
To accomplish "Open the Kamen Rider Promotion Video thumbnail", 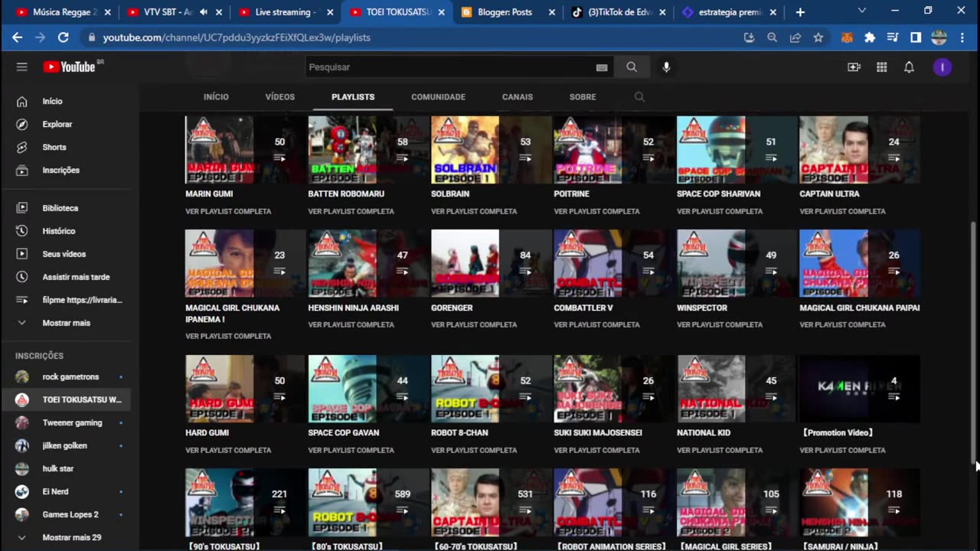I will point(860,389).
